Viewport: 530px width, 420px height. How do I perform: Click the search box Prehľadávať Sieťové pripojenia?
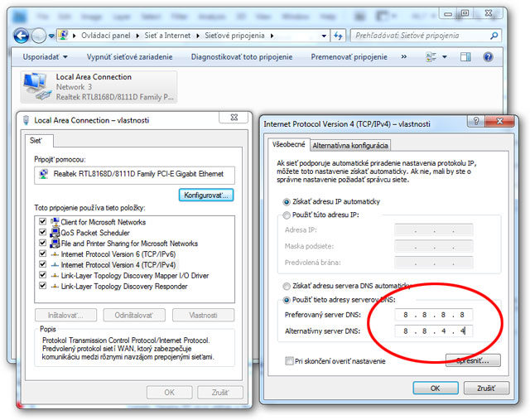coord(421,36)
